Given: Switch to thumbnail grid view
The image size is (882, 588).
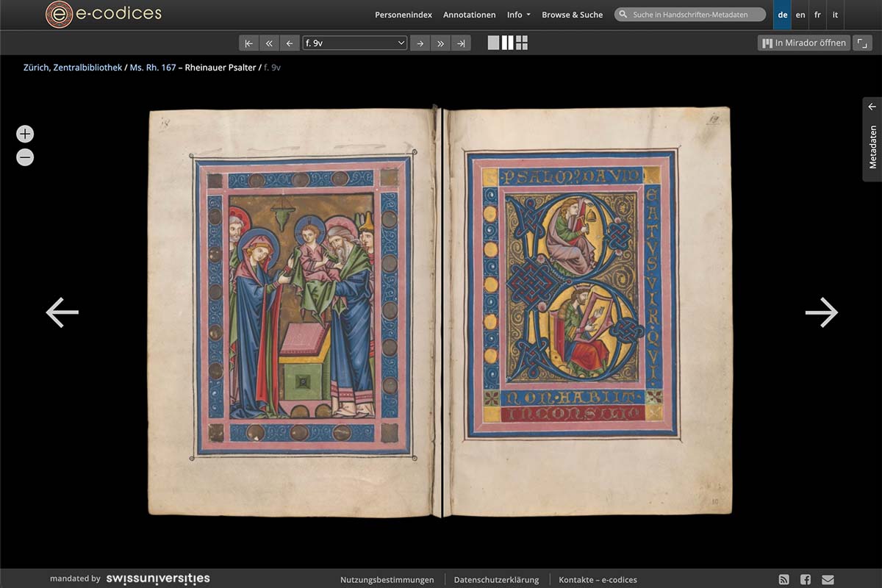Looking at the screenshot, I should coord(522,43).
